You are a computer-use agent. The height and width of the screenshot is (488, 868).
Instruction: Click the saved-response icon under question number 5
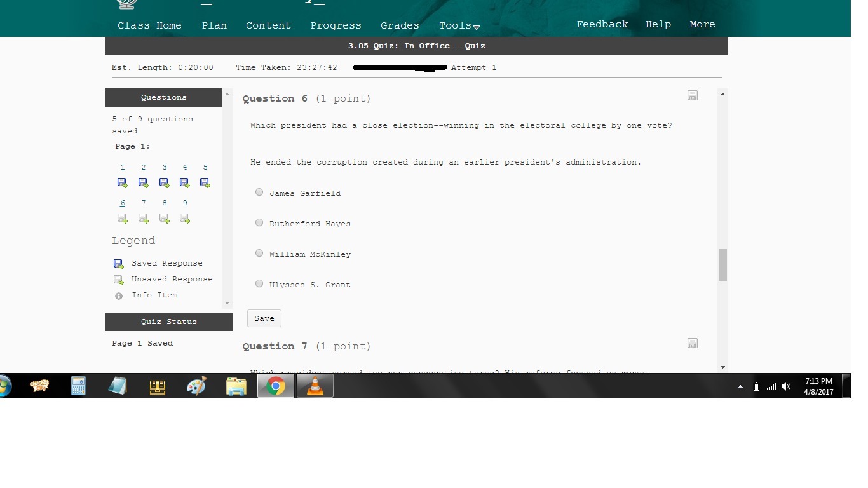pos(205,183)
